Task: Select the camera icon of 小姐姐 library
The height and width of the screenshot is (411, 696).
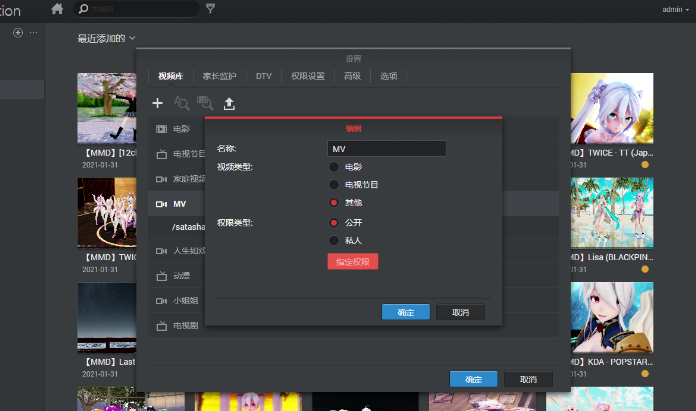Action: click(161, 301)
